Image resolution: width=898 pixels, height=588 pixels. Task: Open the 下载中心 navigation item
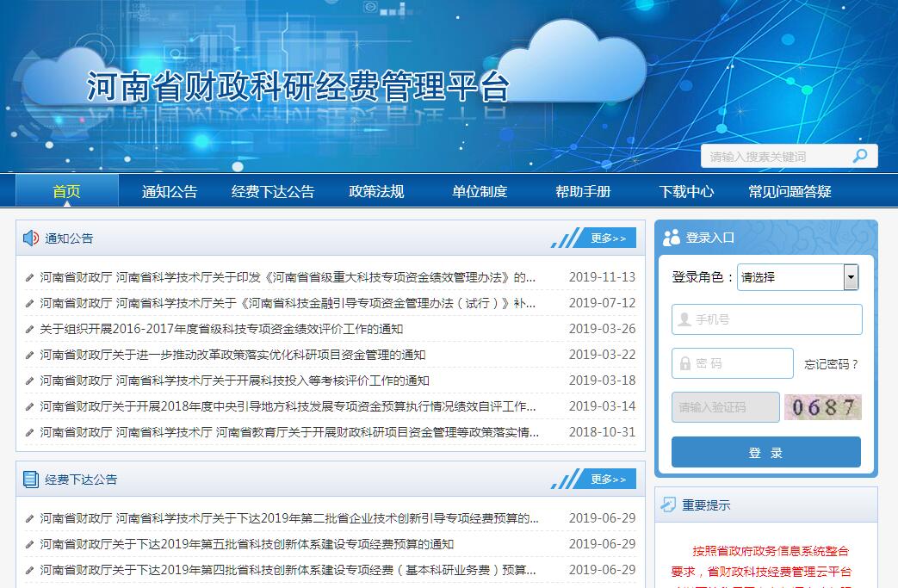686,191
